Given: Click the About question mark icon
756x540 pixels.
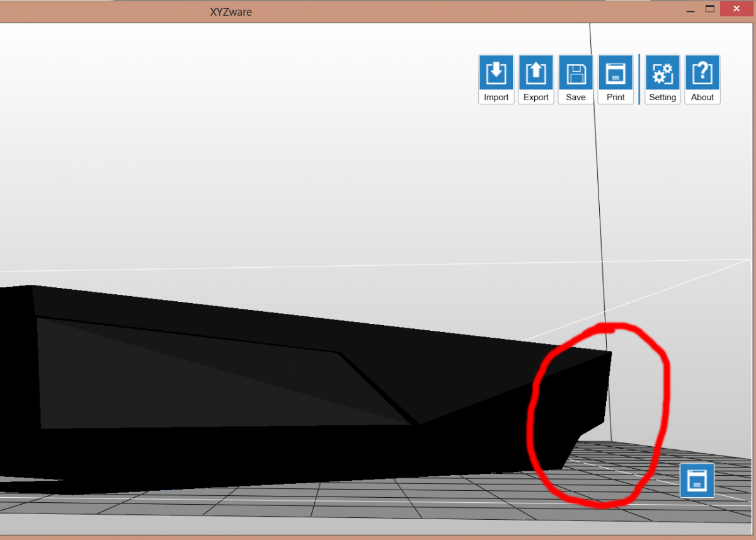Looking at the screenshot, I should [x=702, y=73].
